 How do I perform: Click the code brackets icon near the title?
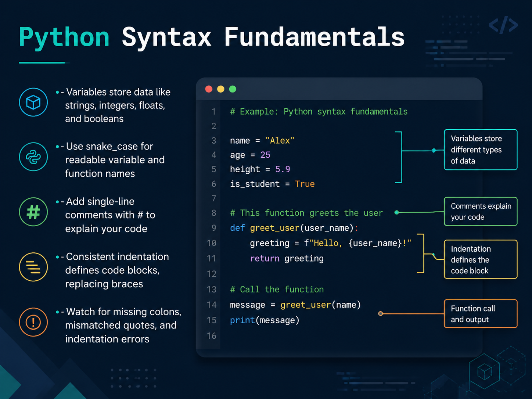pos(503,25)
